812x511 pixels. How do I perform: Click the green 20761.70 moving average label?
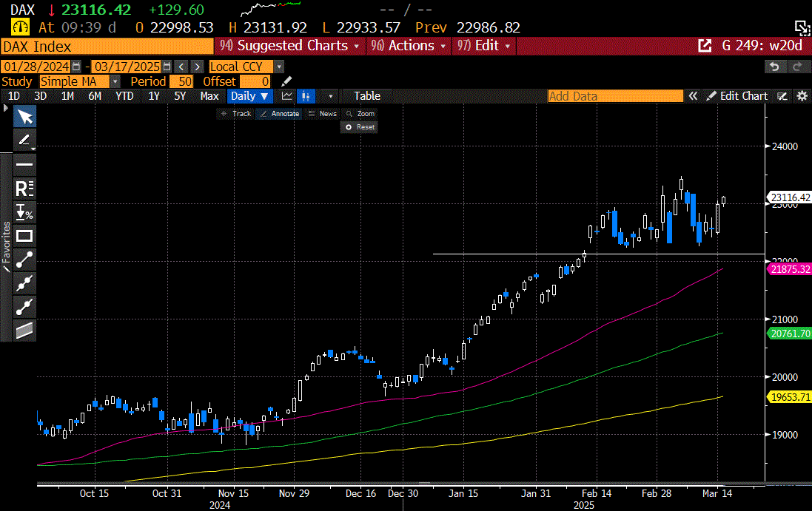click(x=790, y=334)
